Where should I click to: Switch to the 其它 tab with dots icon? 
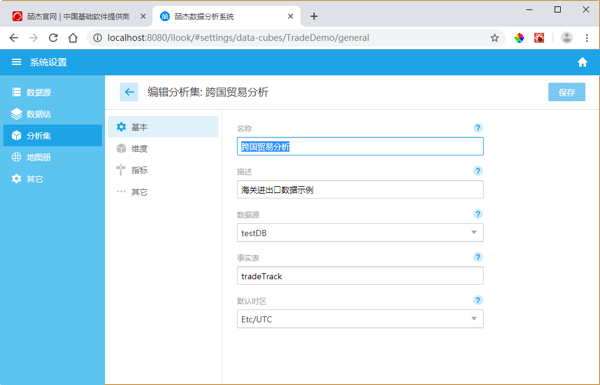tap(163, 192)
